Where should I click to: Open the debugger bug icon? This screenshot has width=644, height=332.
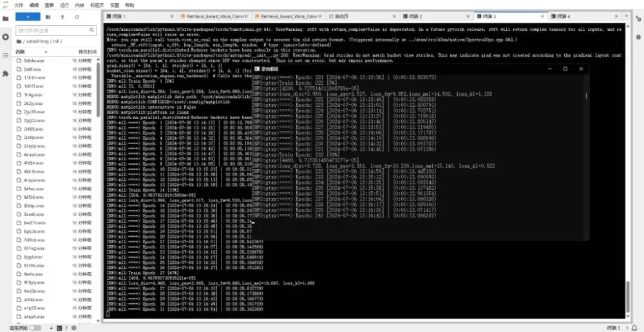[638, 37]
